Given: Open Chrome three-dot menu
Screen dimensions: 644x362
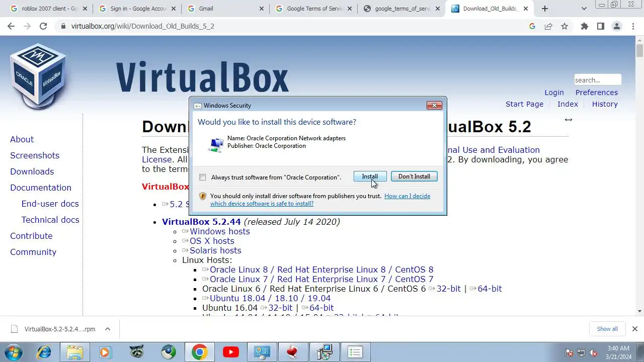Looking at the screenshot, I should (633, 26).
